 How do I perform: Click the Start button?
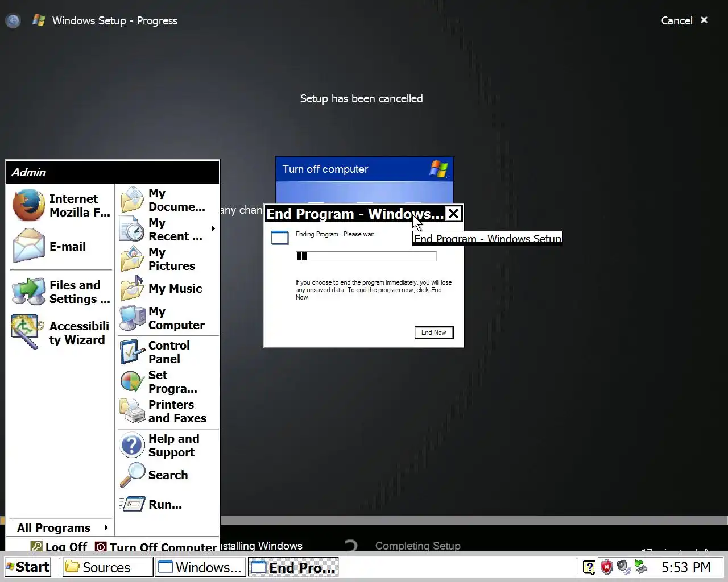point(28,567)
